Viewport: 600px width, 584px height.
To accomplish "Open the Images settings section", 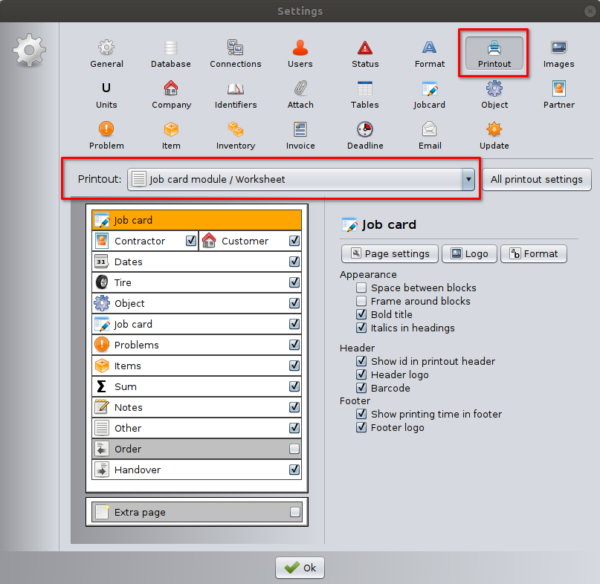I will pyautogui.click(x=559, y=54).
